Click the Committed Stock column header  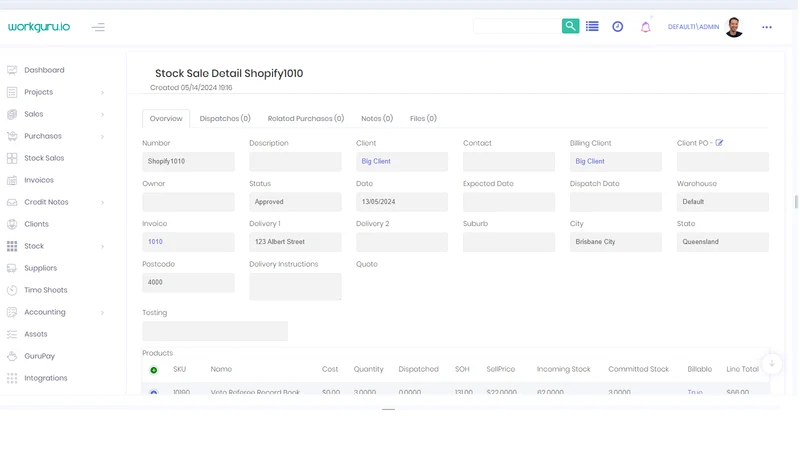638,369
